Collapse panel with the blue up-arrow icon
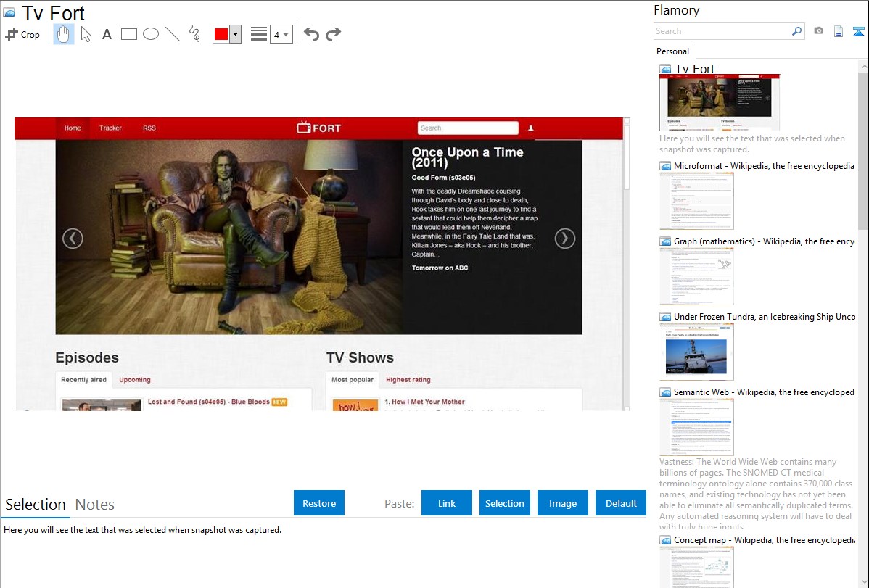The image size is (869, 588). [858, 31]
